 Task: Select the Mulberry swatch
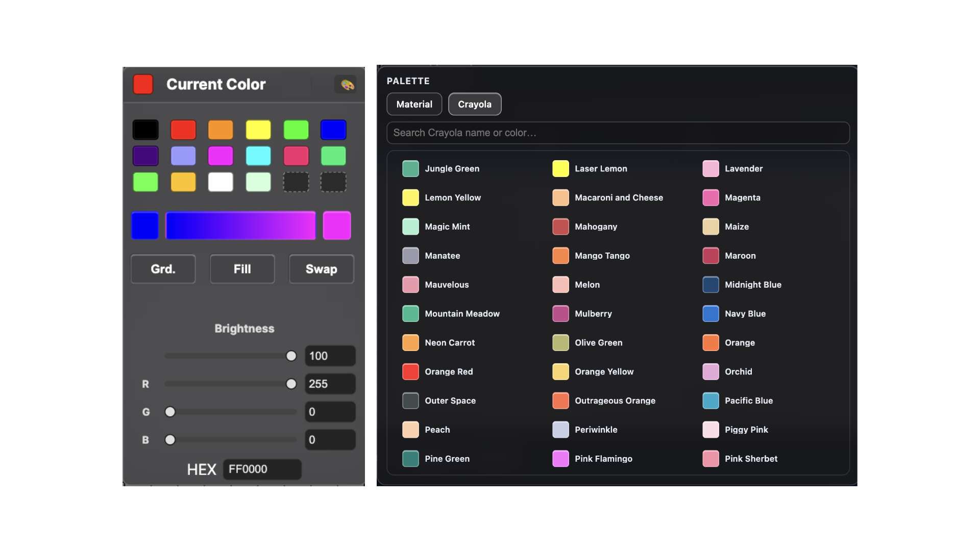tap(560, 313)
